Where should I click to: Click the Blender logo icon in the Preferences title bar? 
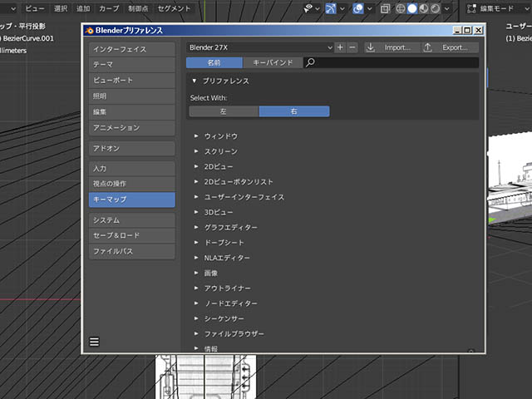pyautogui.click(x=89, y=31)
